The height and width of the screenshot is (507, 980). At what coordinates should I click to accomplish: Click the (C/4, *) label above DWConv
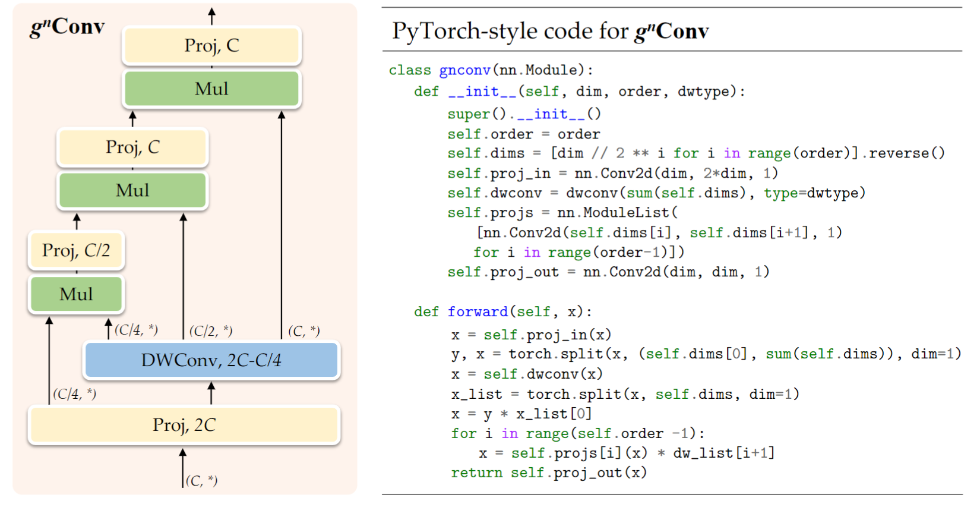tap(136, 329)
